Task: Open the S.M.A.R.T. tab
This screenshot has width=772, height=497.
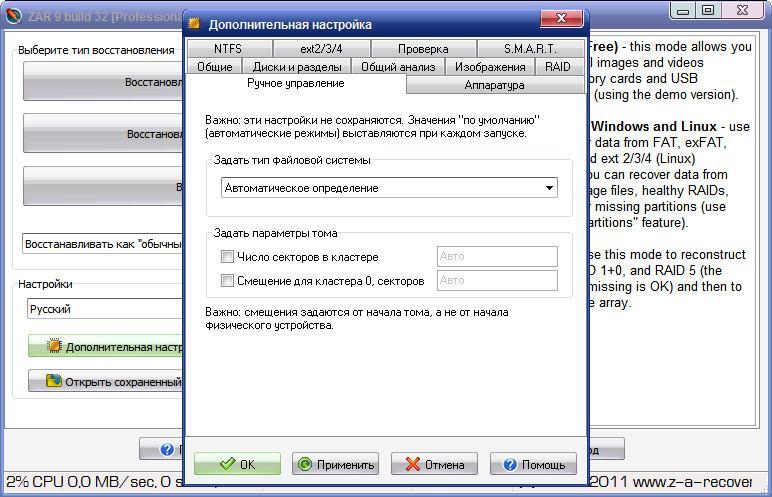Action: coord(530,49)
